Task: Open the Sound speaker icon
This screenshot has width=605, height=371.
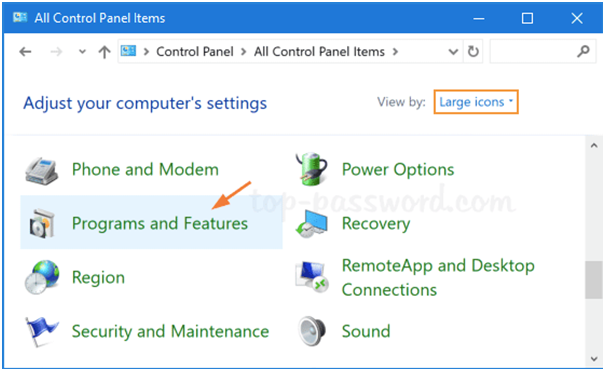Action: tap(312, 331)
